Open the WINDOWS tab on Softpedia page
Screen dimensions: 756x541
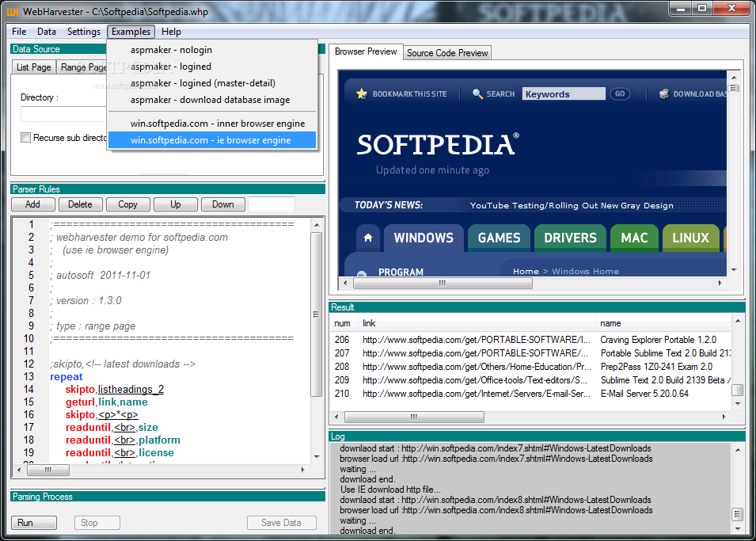click(424, 238)
